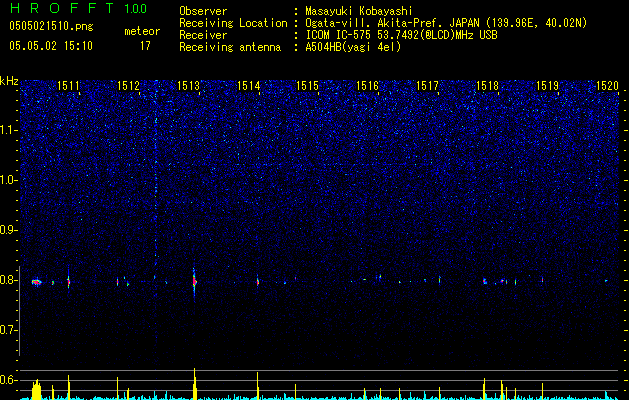
Task: Click the 'Observer' field label
Action: (x=203, y=11)
